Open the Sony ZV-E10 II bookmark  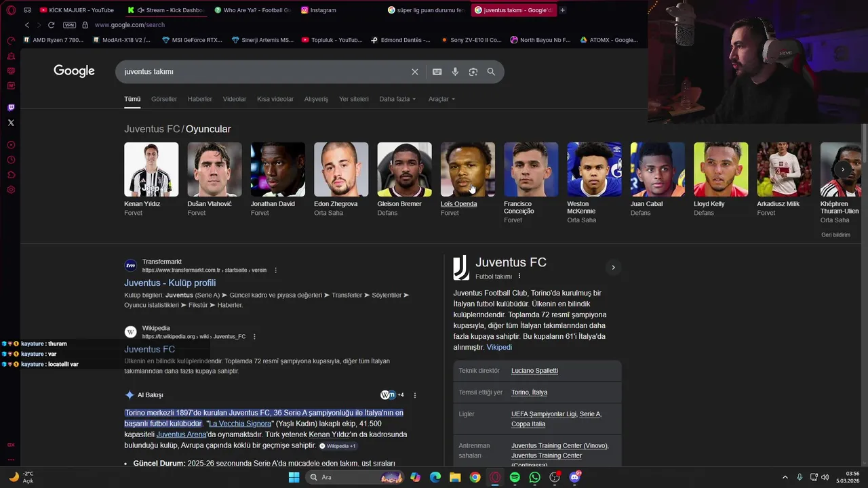point(471,40)
